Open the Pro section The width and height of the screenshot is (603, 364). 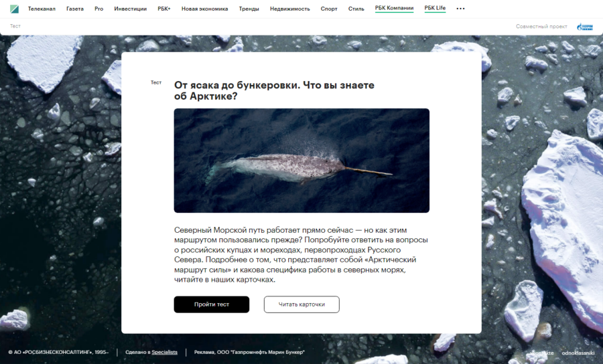[99, 9]
